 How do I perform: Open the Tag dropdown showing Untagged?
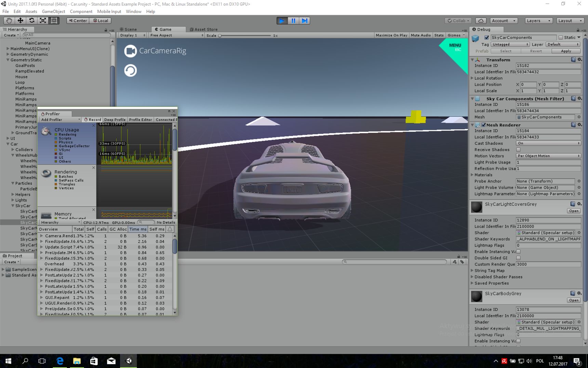point(510,45)
